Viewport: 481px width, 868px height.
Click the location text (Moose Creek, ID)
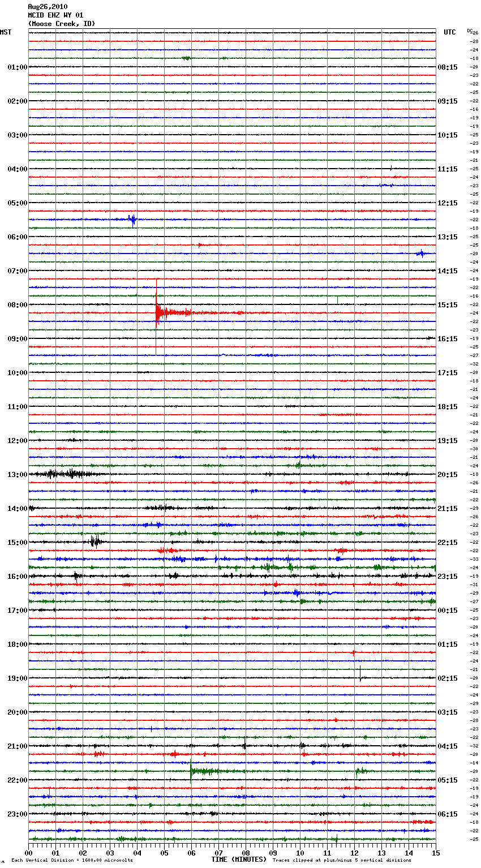[62, 24]
